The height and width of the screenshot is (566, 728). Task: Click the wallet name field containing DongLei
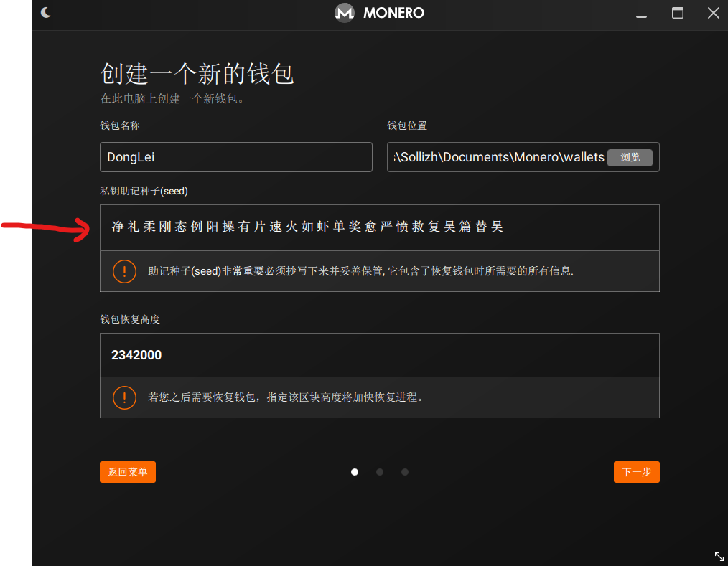point(235,157)
